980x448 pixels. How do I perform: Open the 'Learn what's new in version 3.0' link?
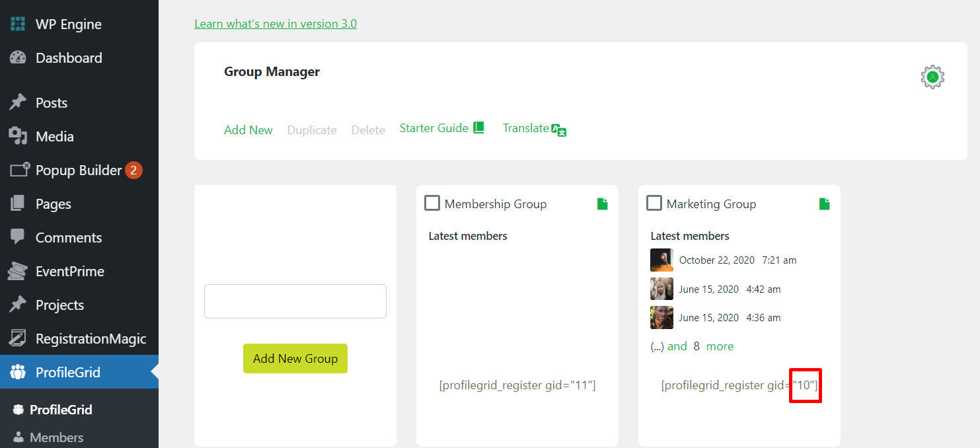(275, 24)
